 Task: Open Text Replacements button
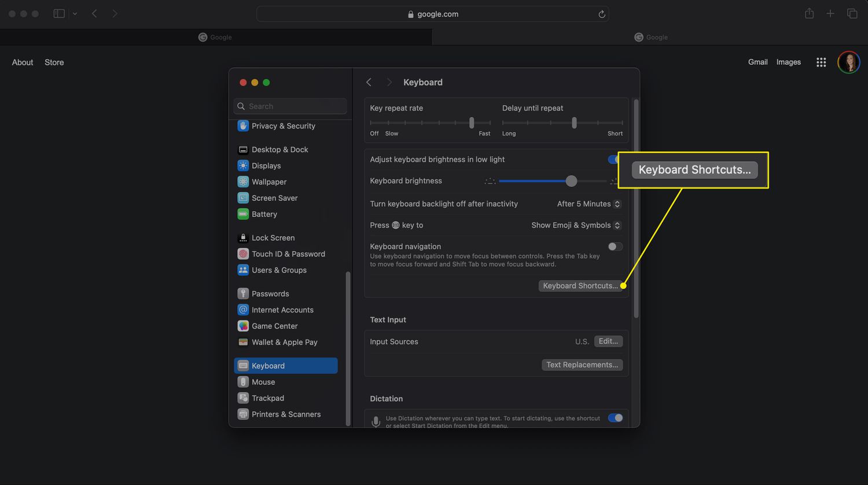[582, 365]
